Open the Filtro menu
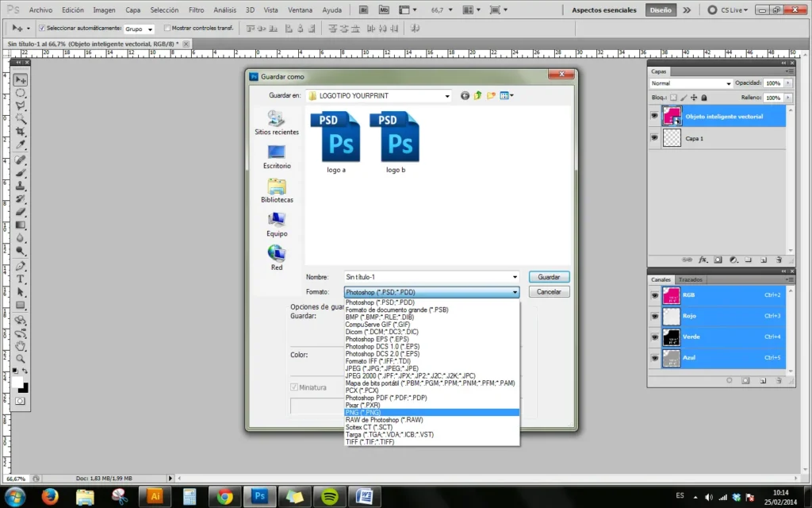The height and width of the screenshot is (508, 812). (x=197, y=10)
